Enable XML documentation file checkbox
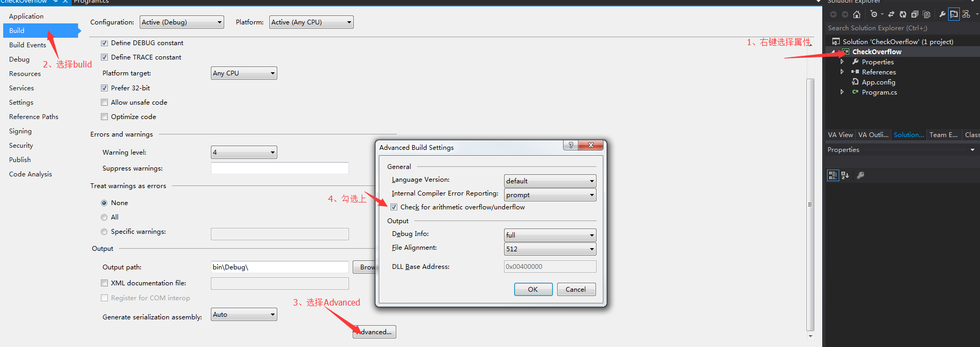980x347 pixels. [105, 283]
